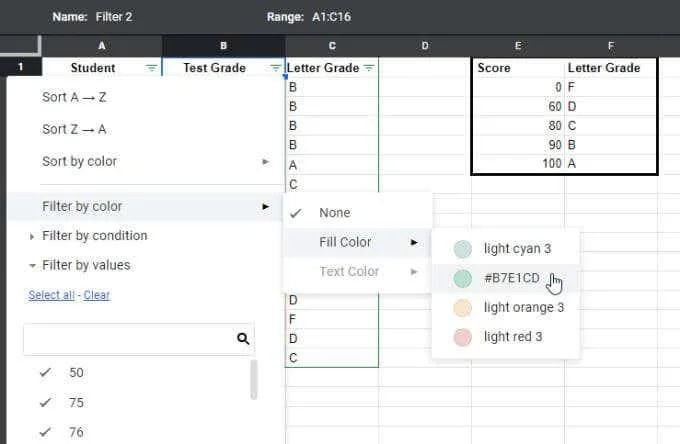Uncheck the value 76
Image resolution: width=680 pixels, height=444 pixels.
pos(45,432)
